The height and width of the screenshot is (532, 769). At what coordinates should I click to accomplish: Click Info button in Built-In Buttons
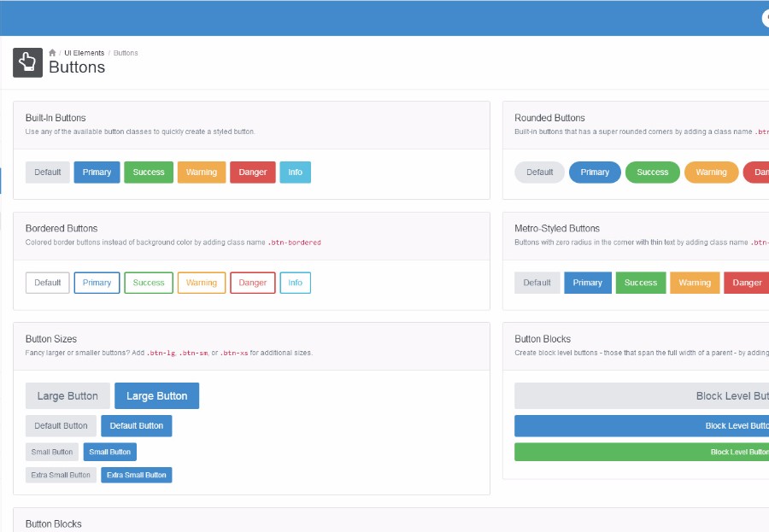click(296, 172)
